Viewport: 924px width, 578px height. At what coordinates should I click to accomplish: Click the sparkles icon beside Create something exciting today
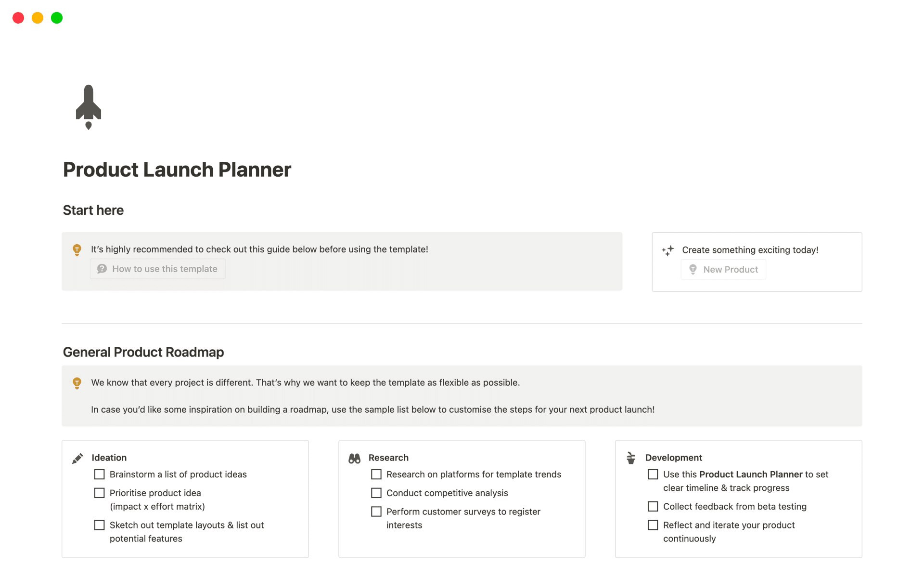tap(668, 251)
